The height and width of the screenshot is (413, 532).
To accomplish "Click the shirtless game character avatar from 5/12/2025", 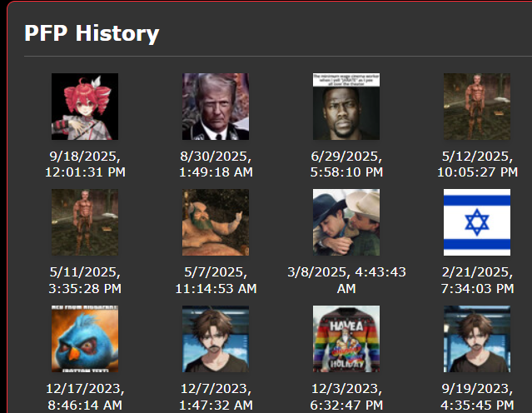I will pos(477,107).
